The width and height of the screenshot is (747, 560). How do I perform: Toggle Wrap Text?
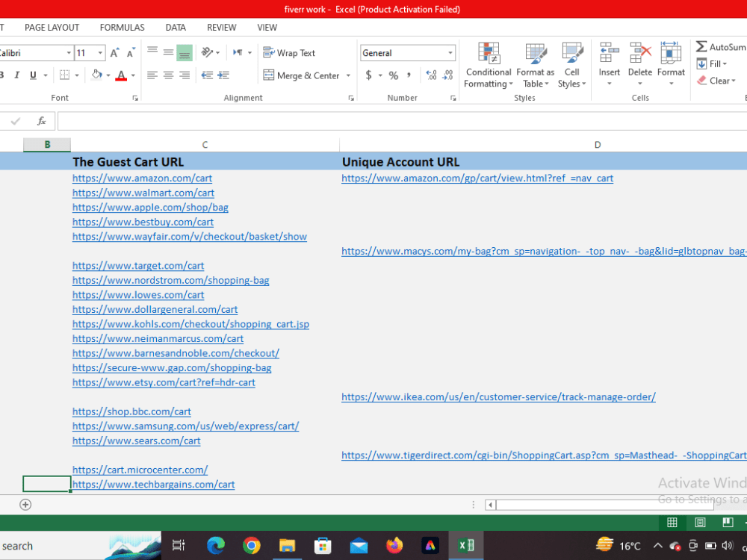(x=289, y=53)
